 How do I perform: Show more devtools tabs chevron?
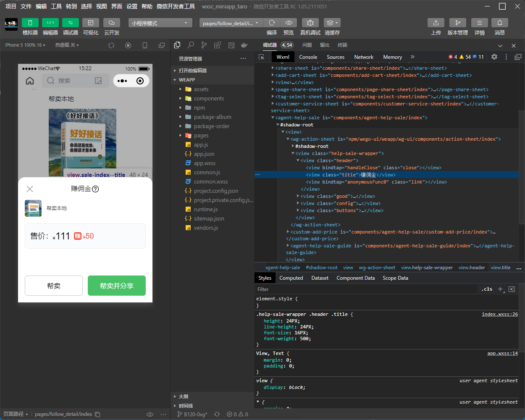[412, 57]
